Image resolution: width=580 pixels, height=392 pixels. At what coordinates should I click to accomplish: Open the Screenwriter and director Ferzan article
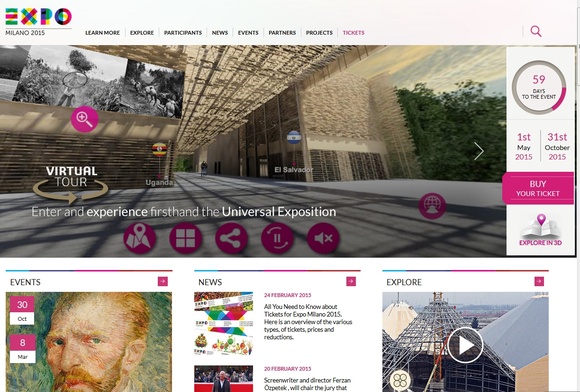click(307, 384)
